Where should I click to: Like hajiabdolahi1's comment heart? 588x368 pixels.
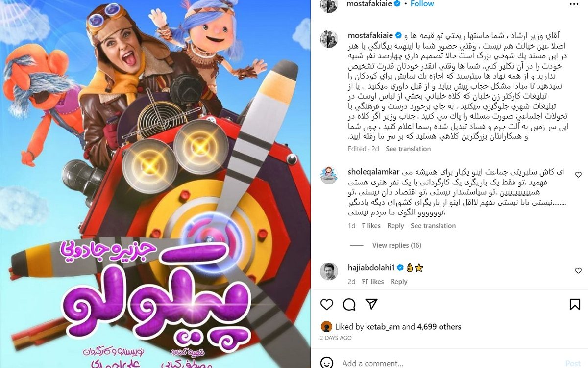point(578,271)
